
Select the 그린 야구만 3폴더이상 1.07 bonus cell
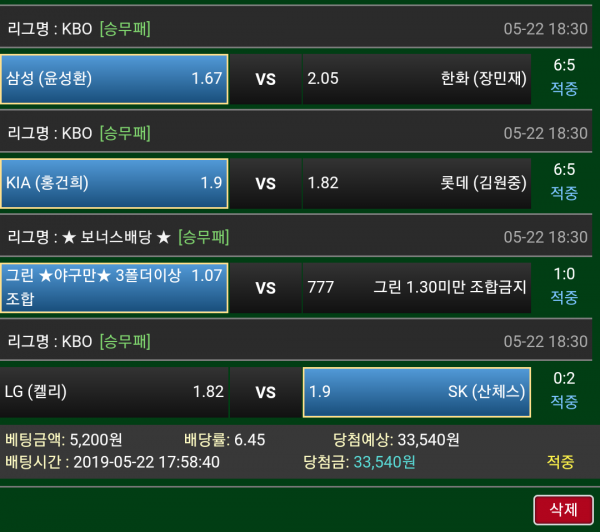coord(114,287)
